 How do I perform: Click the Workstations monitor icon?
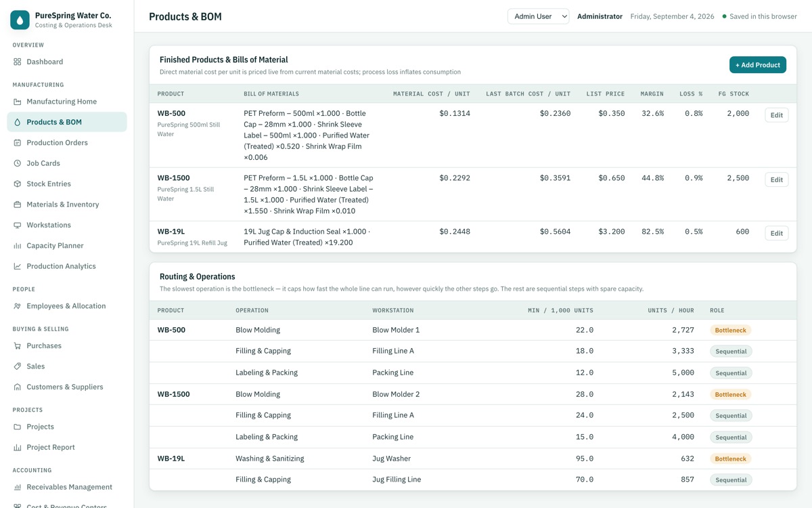(x=18, y=225)
